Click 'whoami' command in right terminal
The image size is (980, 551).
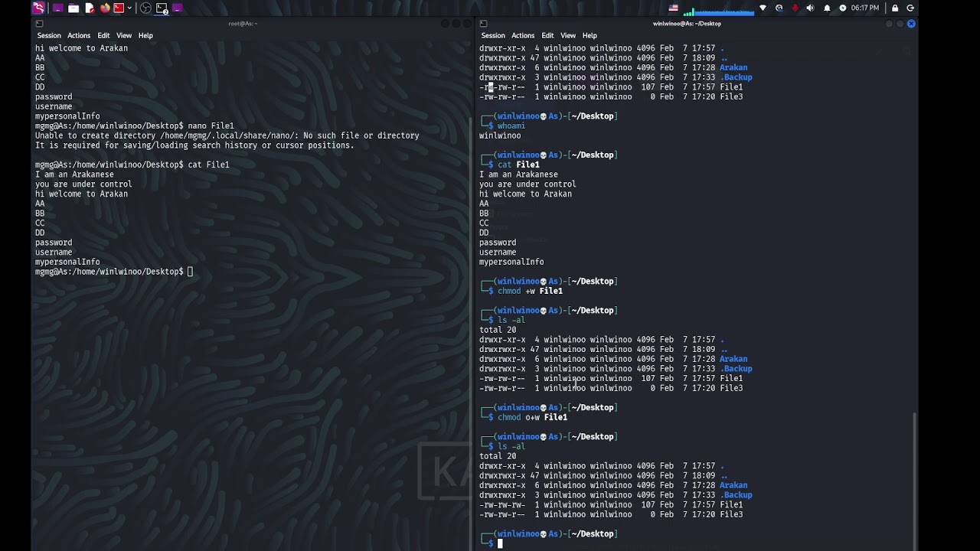point(511,126)
